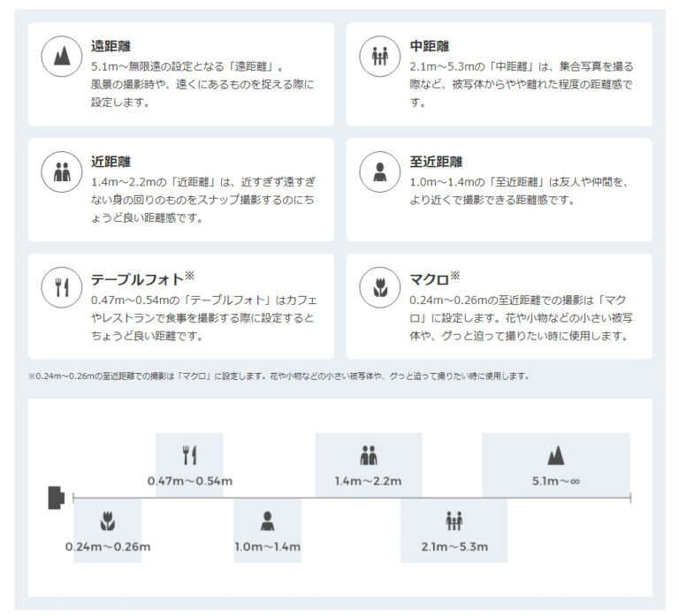
Task: Click the group icon in 中距離 card
Action: coord(380,57)
